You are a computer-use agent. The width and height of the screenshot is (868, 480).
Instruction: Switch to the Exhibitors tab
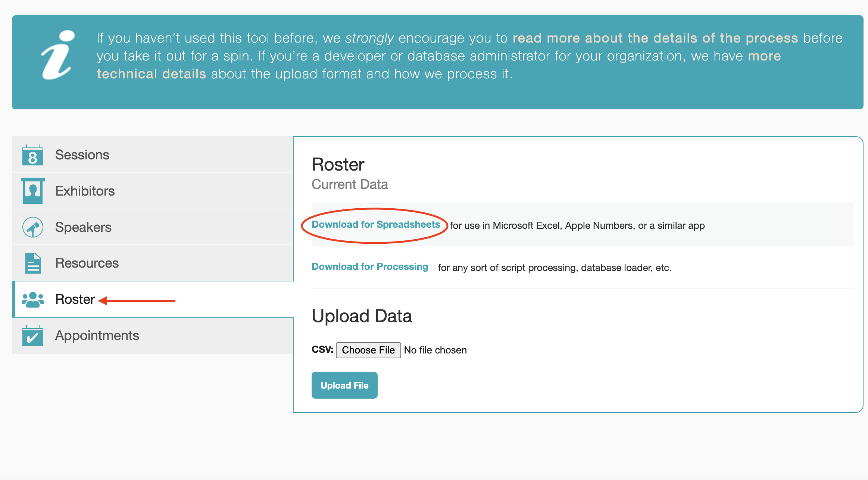pyautogui.click(x=85, y=191)
